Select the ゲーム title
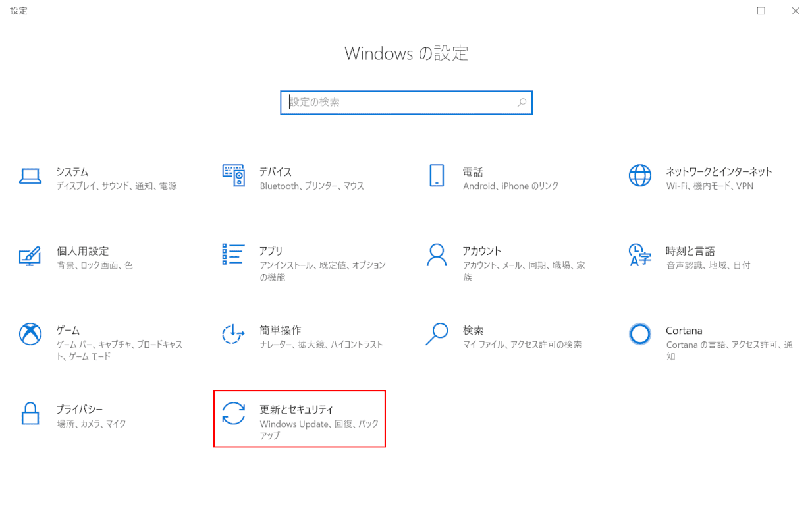812x527 pixels. point(68,330)
